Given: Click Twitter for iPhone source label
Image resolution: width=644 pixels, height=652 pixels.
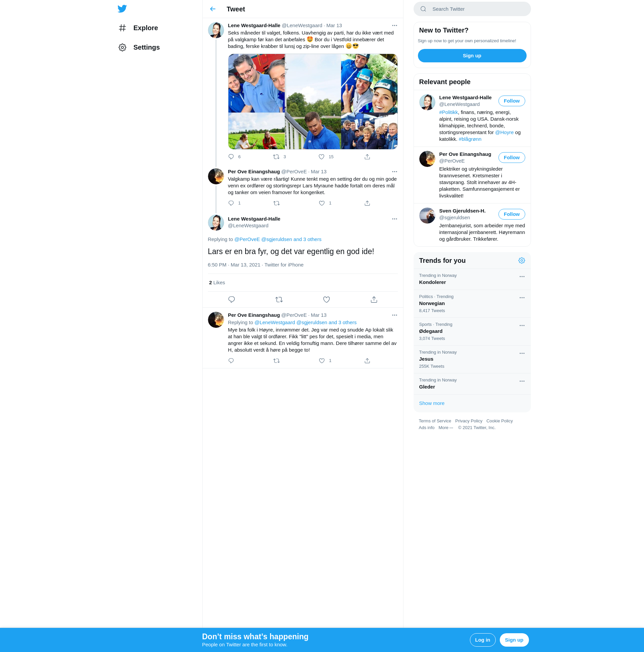Looking at the screenshot, I should click(x=284, y=265).
